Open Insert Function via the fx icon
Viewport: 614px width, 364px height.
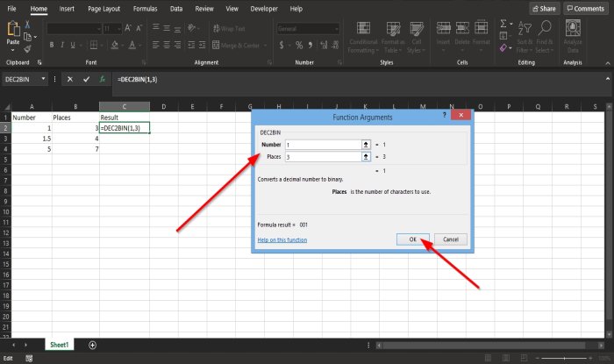pyautogui.click(x=103, y=79)
